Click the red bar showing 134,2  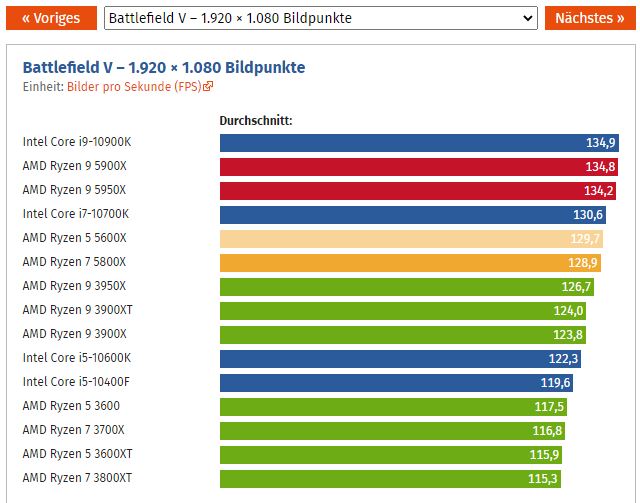(x=418, y=191)
